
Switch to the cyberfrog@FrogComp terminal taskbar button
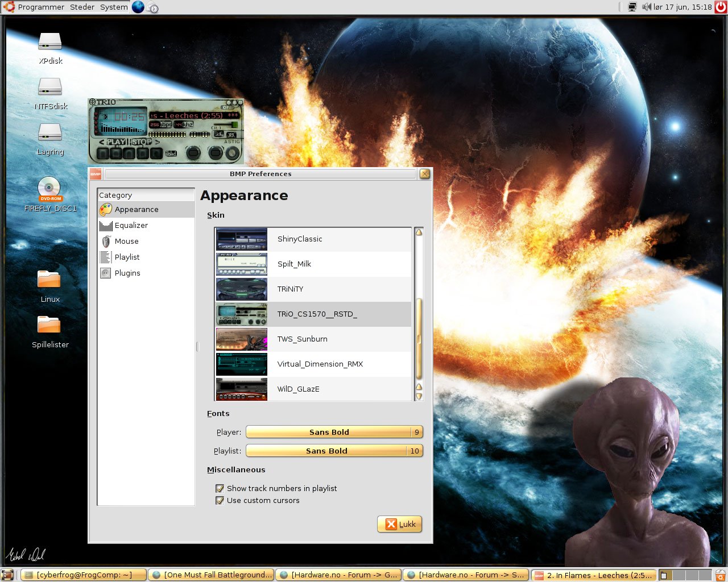click(x=84, y=575)
